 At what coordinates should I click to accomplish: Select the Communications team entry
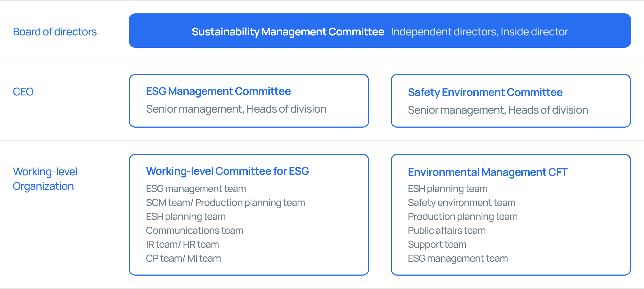point(194,231)
